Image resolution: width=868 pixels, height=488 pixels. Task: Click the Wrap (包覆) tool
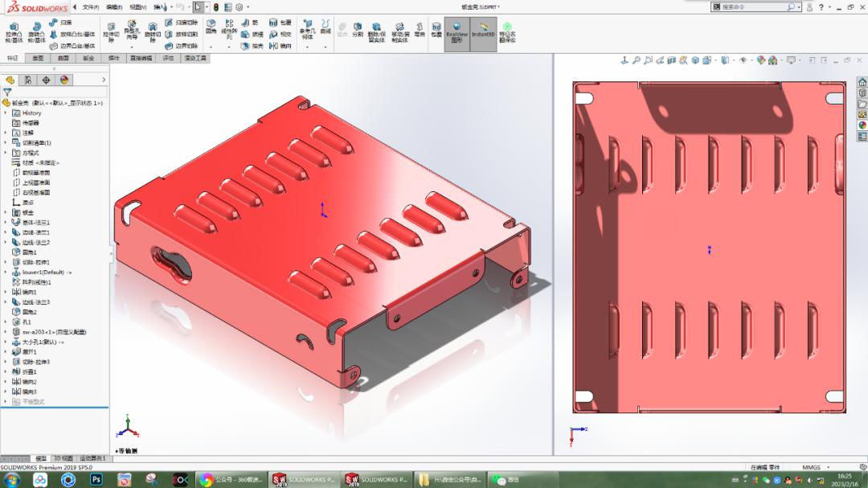(280, 24)
